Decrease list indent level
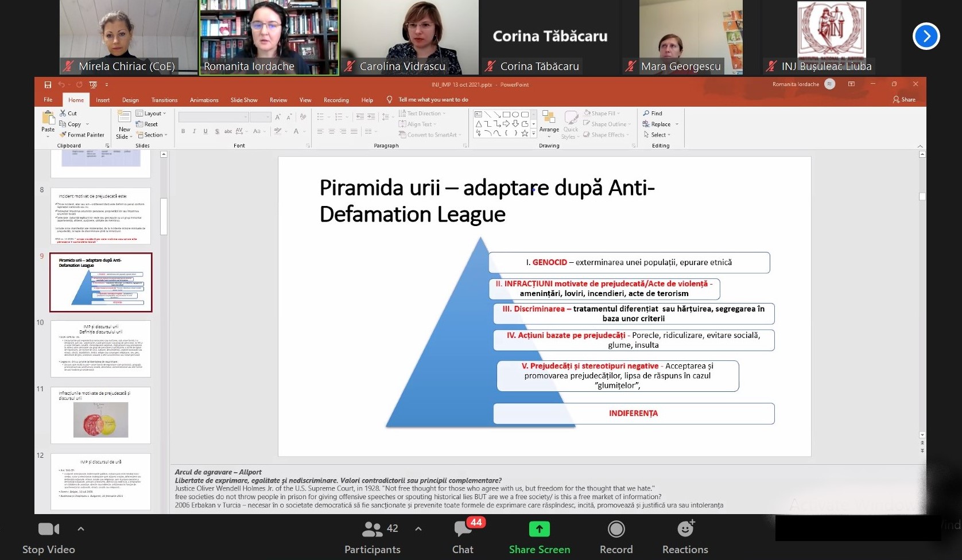Image resolution: width=962 pixels, height=560 pixels. click(x=360, y=116)
